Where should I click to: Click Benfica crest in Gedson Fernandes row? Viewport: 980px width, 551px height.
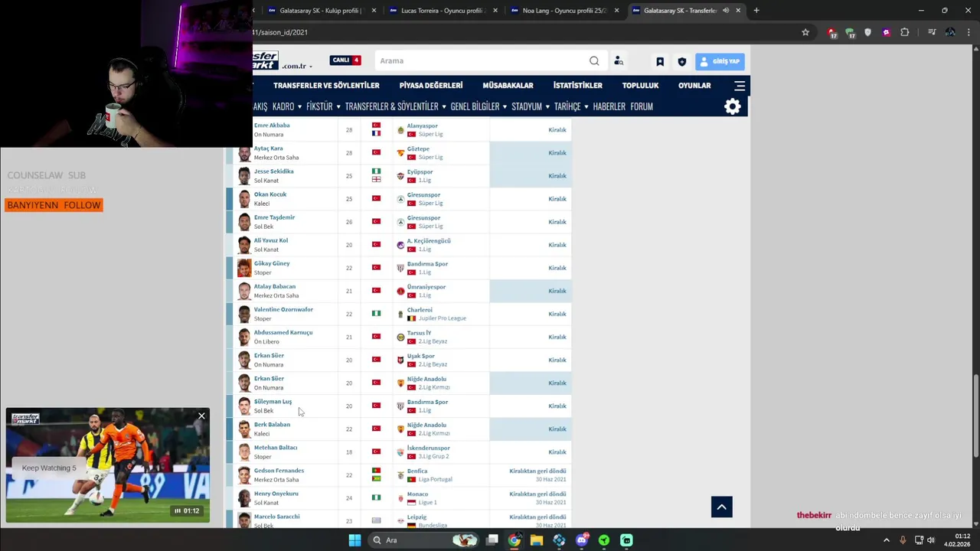(400, 475)
